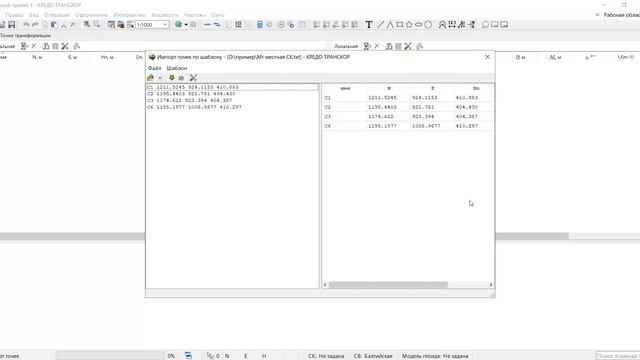Select the Text (T) drawing tool
This screenshot has width=640, height=360.
point(369,24)
